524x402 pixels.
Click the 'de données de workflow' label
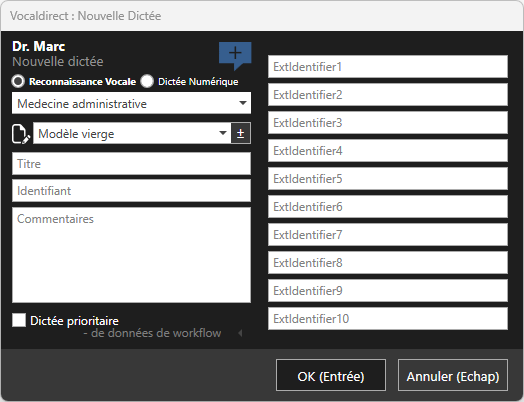156,333
